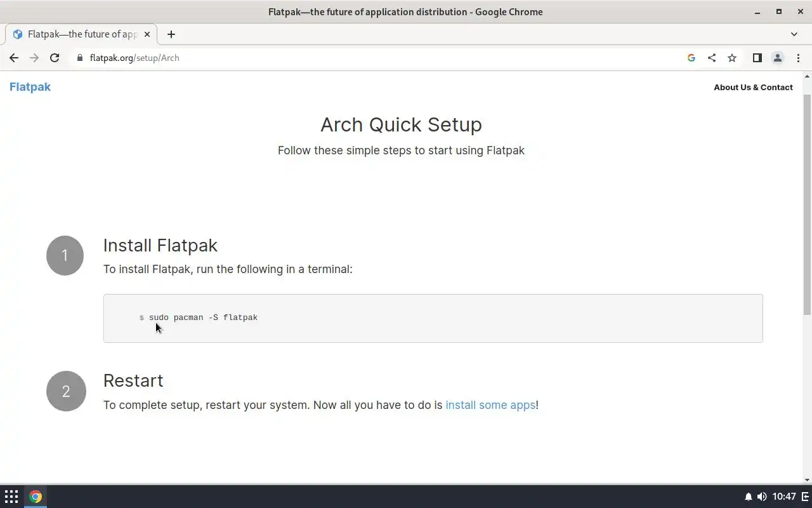This screenshot has width=812, height=508.
Task: Click the Chrome icon in taskbar
Action: [x=36, y=497]
